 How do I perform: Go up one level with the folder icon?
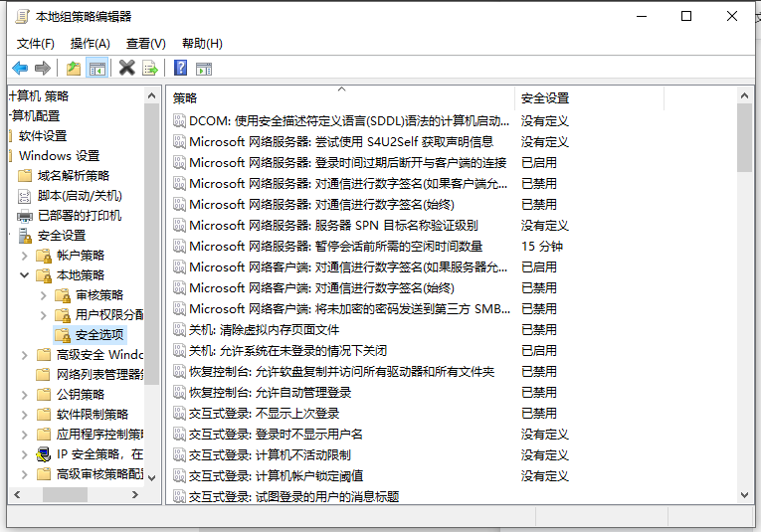click(74, 68)
